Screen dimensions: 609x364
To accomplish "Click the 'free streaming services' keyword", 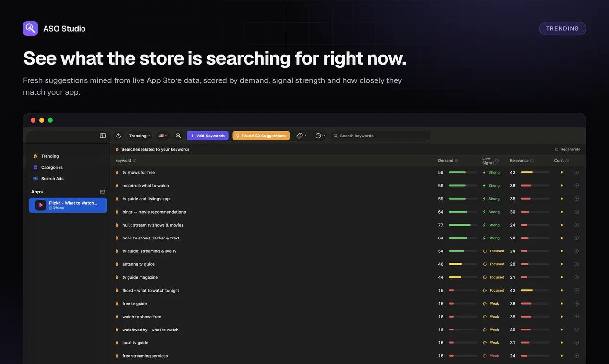I will click(145, 356).
